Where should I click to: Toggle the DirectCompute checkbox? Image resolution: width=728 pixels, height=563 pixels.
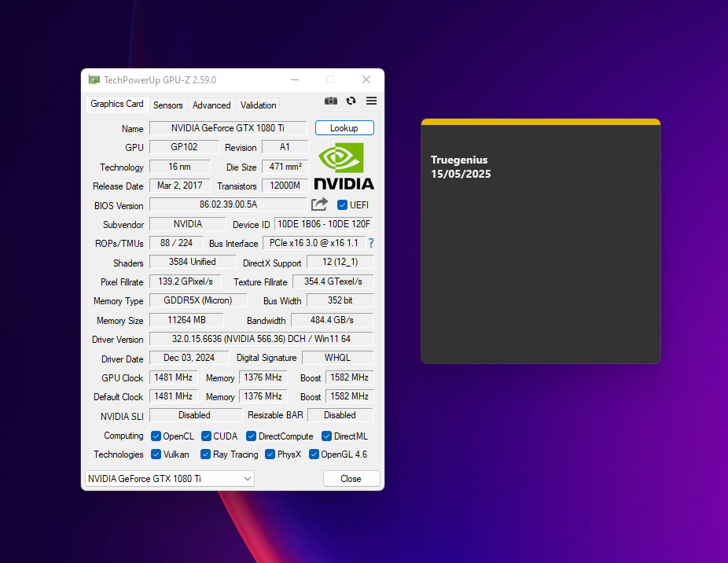pos(251,436)
